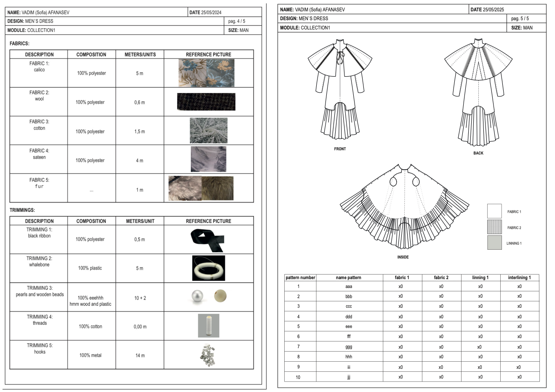
Task: Click the '100% metal' composition cell
Action: point(91,355)
